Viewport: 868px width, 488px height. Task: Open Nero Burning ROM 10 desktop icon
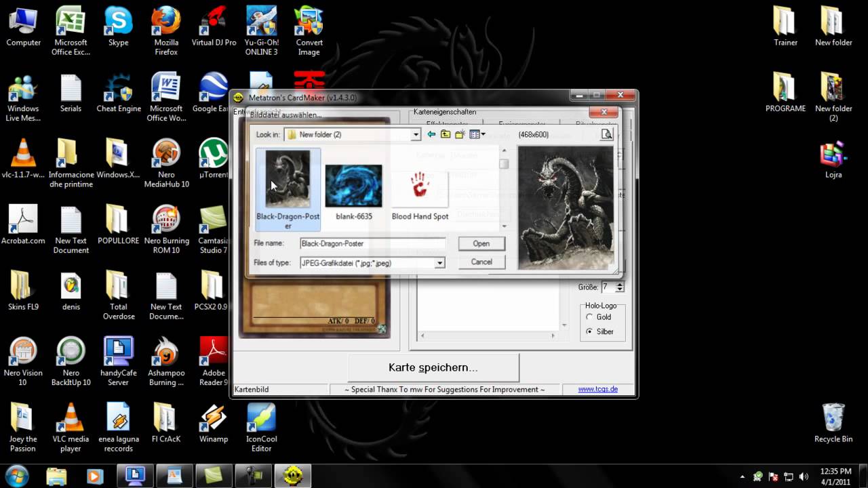coord(166,229)
